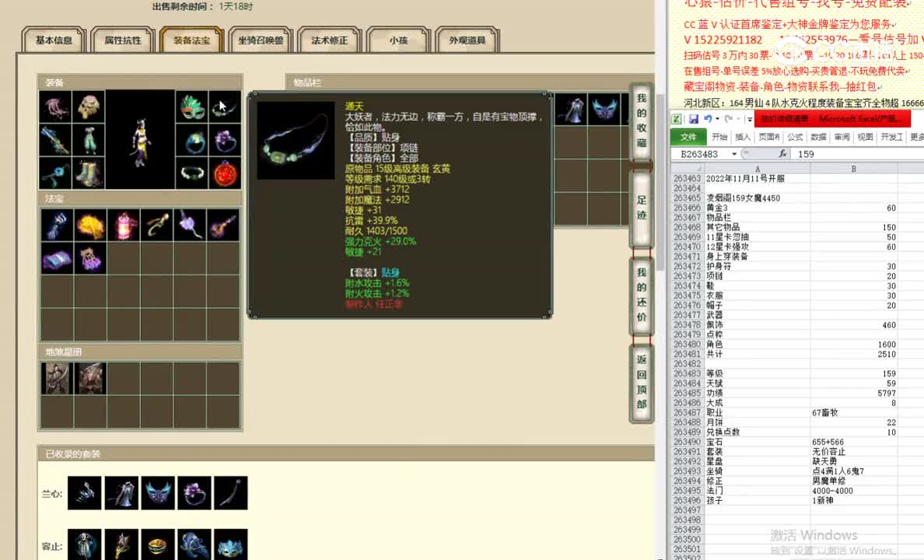Click the Excel cell containing 角色

(x=758, y=345)
